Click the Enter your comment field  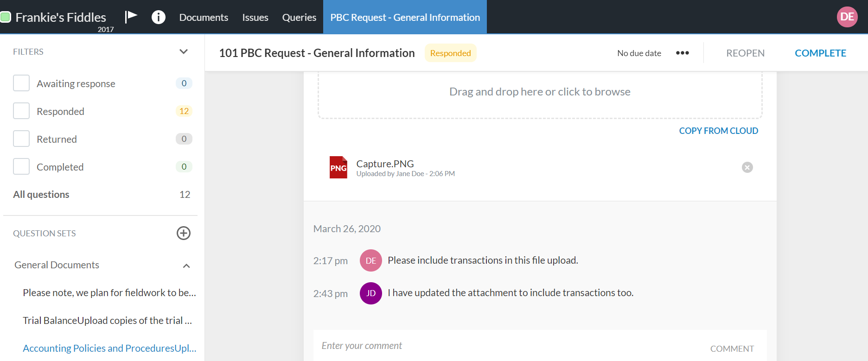[510, 346]
